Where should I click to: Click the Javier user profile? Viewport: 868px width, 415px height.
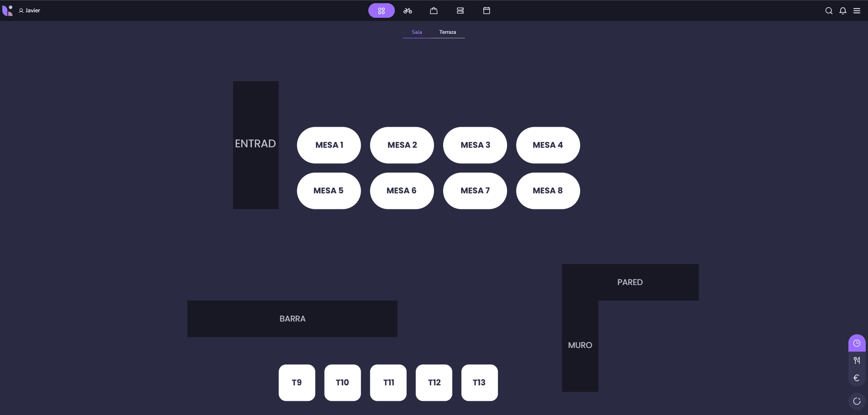pos(30,10)
